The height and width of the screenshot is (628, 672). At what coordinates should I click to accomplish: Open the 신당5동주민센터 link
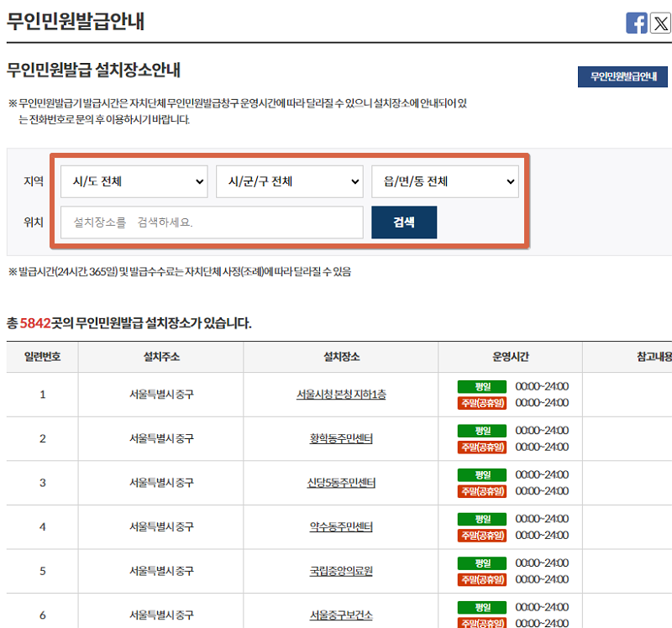[341, 483]
